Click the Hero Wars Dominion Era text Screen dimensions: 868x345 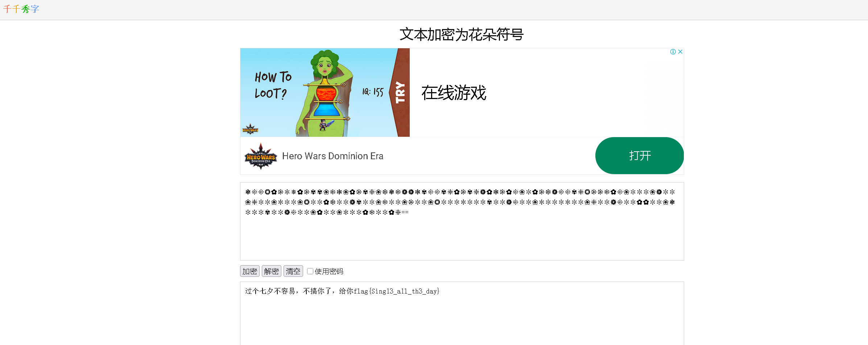[333, 156]
